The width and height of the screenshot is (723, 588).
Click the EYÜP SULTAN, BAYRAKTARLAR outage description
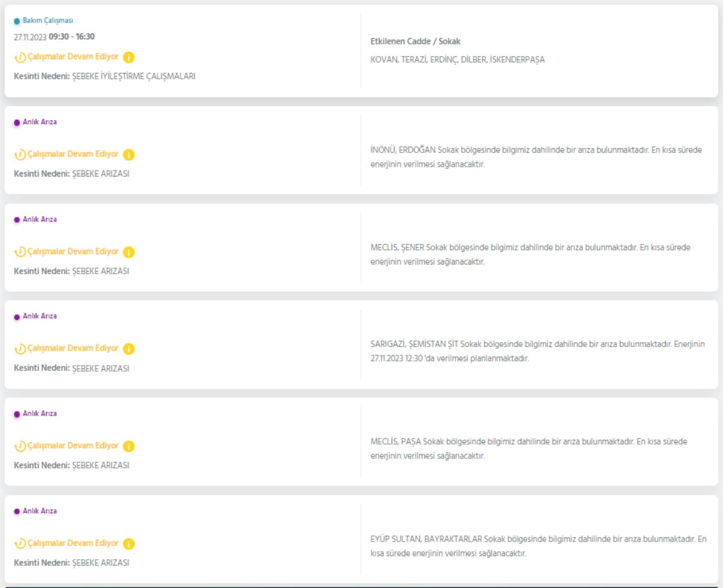(x=538, y=546)
